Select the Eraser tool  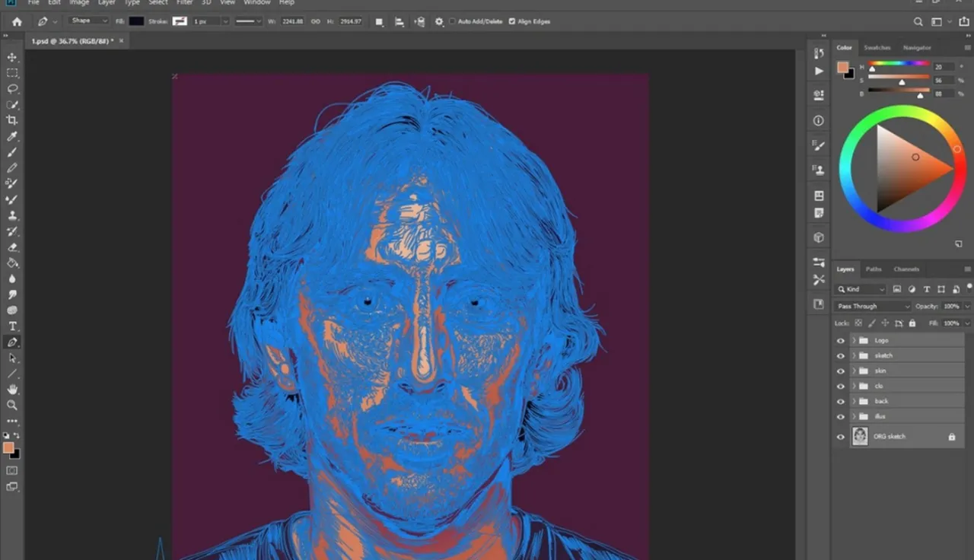click(12, 247)
